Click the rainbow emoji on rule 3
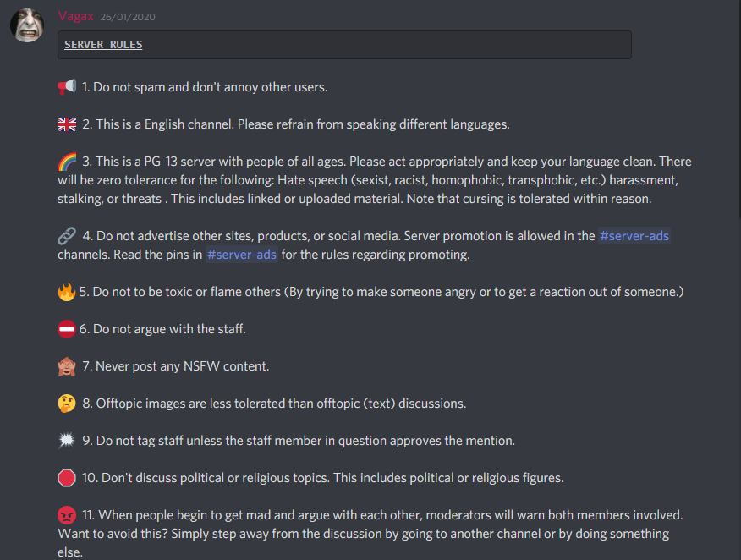The image size is (741, 560). [x=67, y=162]
